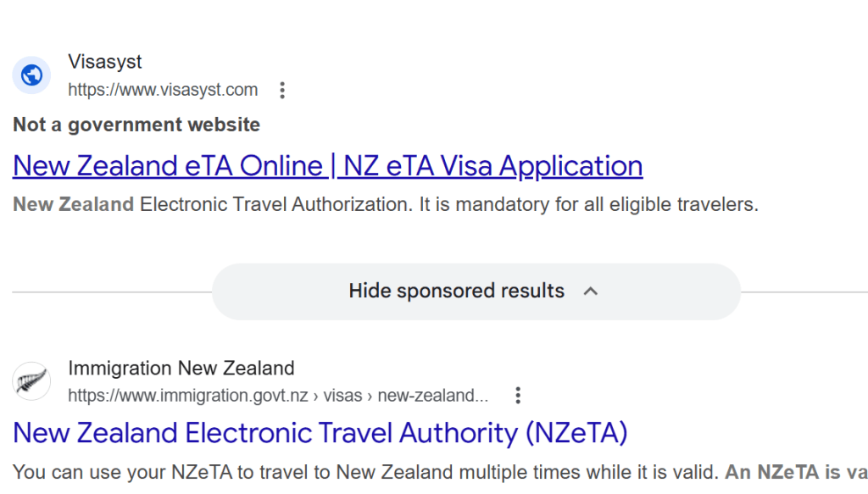
Task: Click the Visasyst site name
Action: [105, 62]
